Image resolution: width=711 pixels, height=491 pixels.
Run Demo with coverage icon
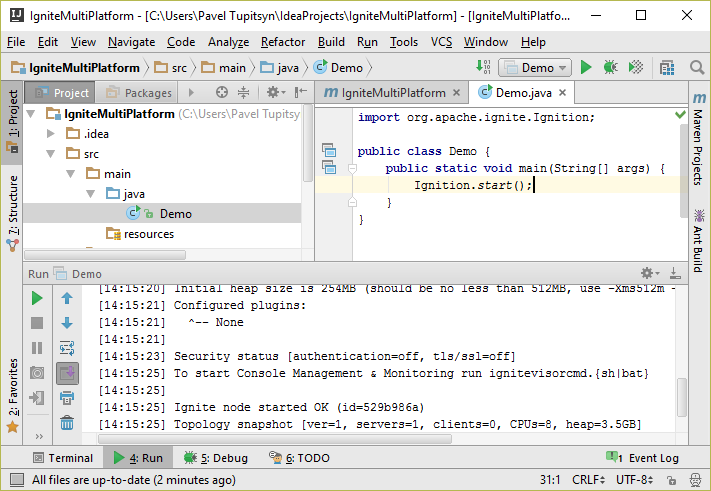[636, 68]
